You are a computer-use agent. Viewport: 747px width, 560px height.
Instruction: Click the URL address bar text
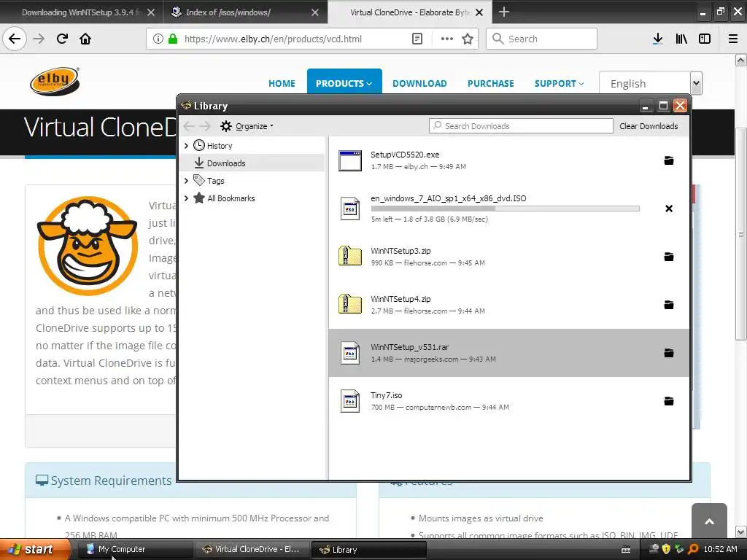click(x=273, y=39)
